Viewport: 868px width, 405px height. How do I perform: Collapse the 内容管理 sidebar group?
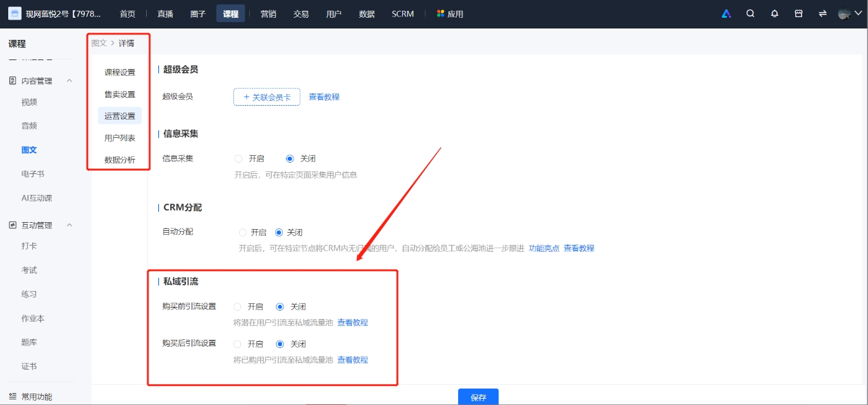(70, 80)
